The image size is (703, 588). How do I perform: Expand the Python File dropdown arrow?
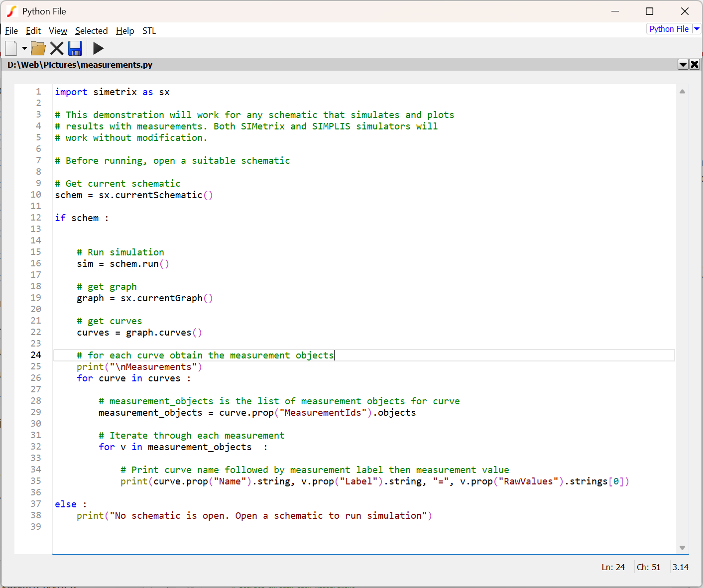coord(697,29)
